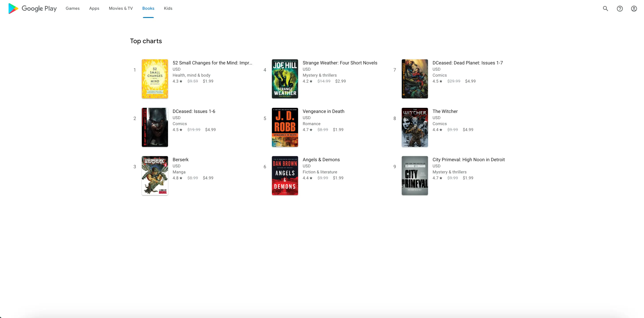The width and height of the screenshot is (644, 318).
Task: Click the 'Top charts' heading
Action: [146, 41]
